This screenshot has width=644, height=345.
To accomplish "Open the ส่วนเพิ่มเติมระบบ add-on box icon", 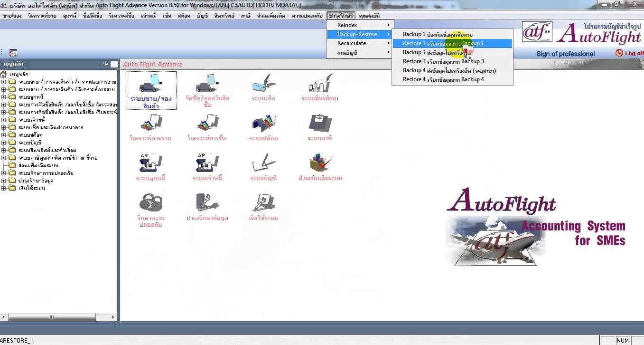I will pos(320,163).
